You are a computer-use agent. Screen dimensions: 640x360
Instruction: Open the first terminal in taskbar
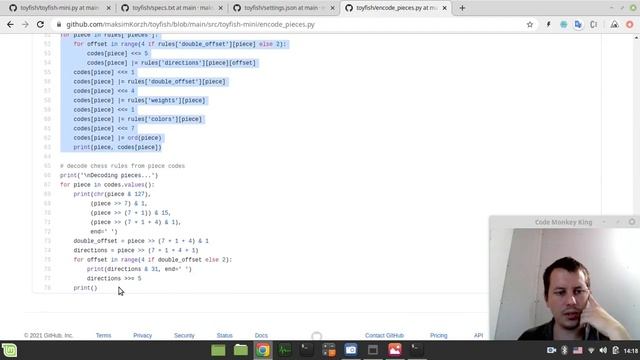[307, 350]
